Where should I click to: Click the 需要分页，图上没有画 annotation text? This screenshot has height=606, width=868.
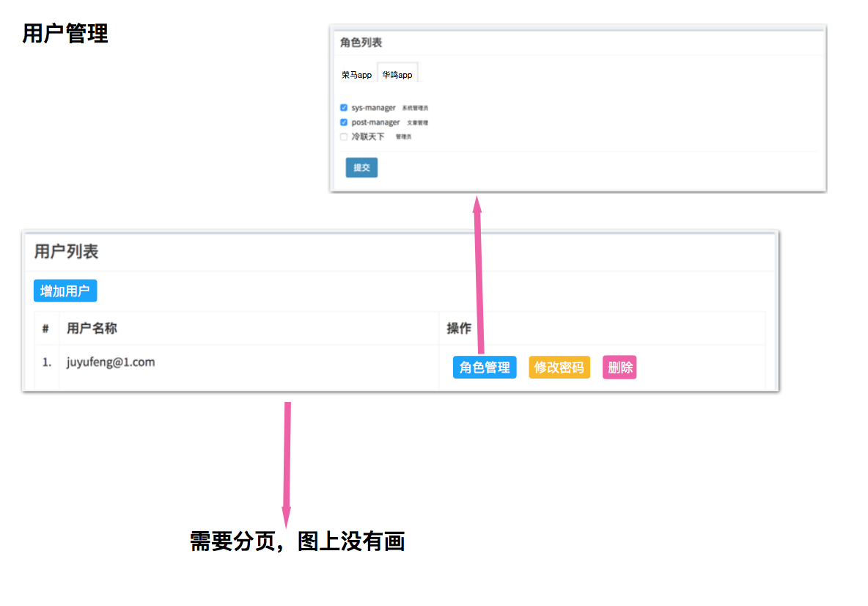[297, 541]
